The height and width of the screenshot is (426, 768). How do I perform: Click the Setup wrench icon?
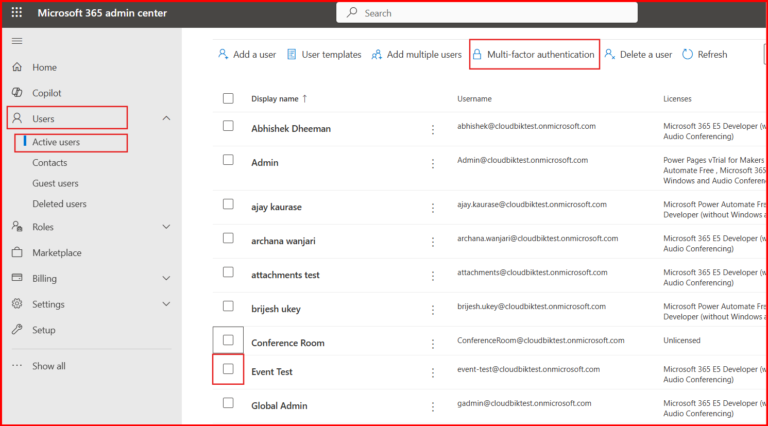coord(17,330)
